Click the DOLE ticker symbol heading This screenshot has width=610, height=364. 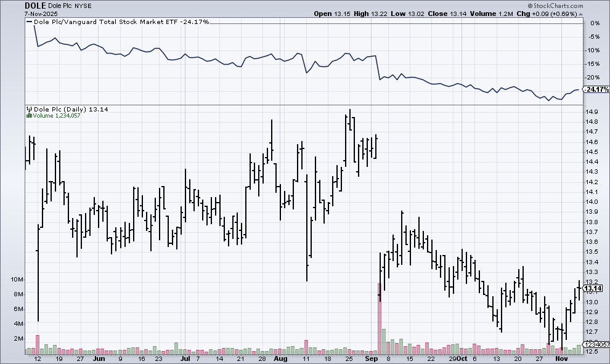pyautogui.click(x=35, y=6)
